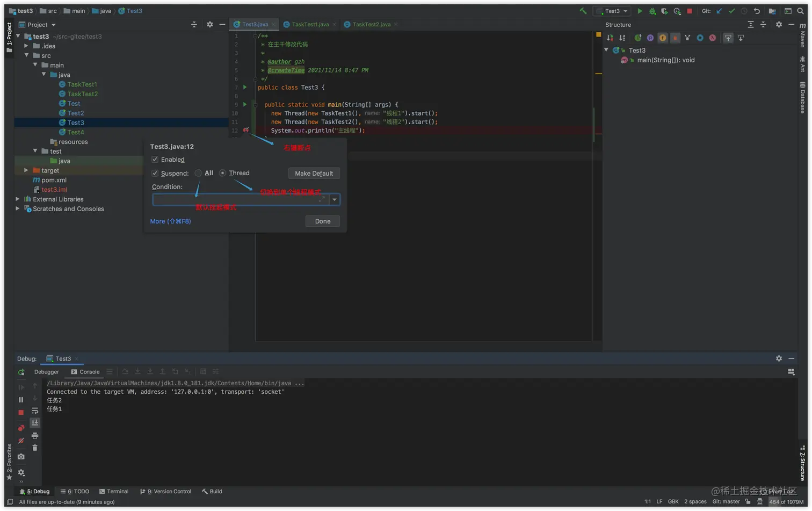Viewport: 812px width, 511px height.
Task: Expand External Libraries node
Action: click(x=18, y=199)
